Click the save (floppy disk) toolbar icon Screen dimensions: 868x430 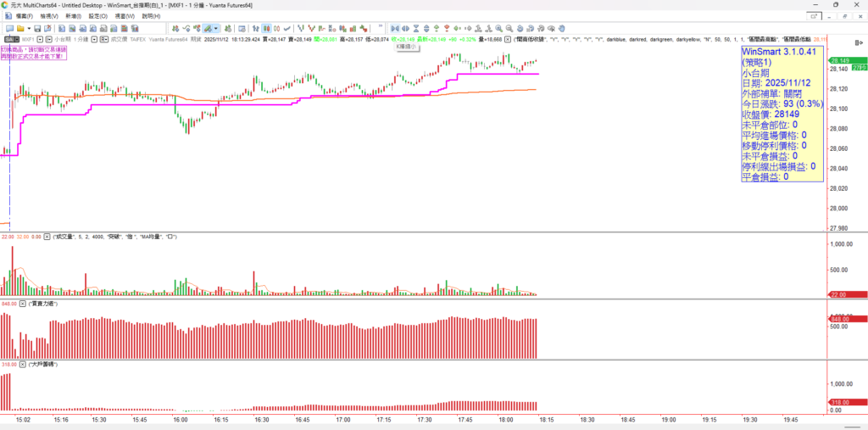(x=36, y=28)
